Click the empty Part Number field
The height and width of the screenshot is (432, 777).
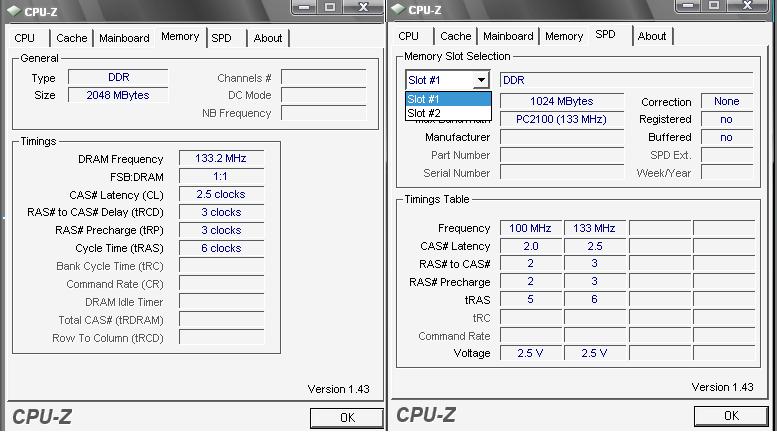(562, 155)
